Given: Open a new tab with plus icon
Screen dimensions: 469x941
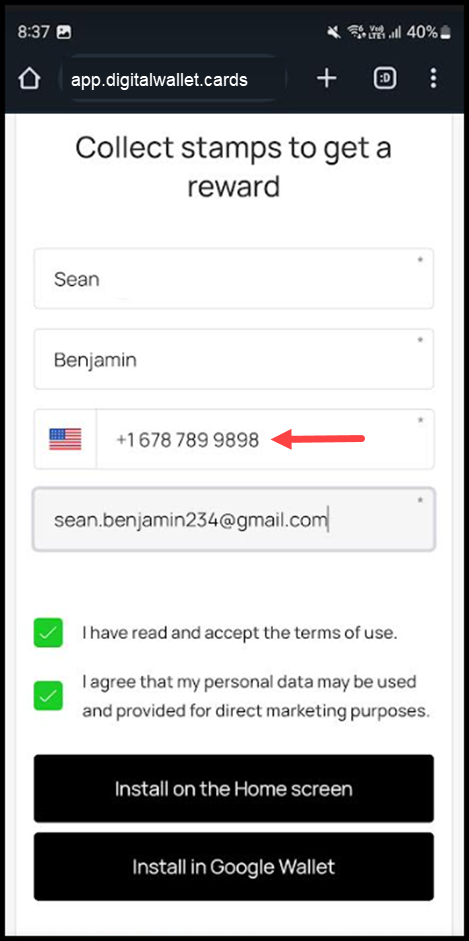Looking at the screenshot, I should click(326, 79).
